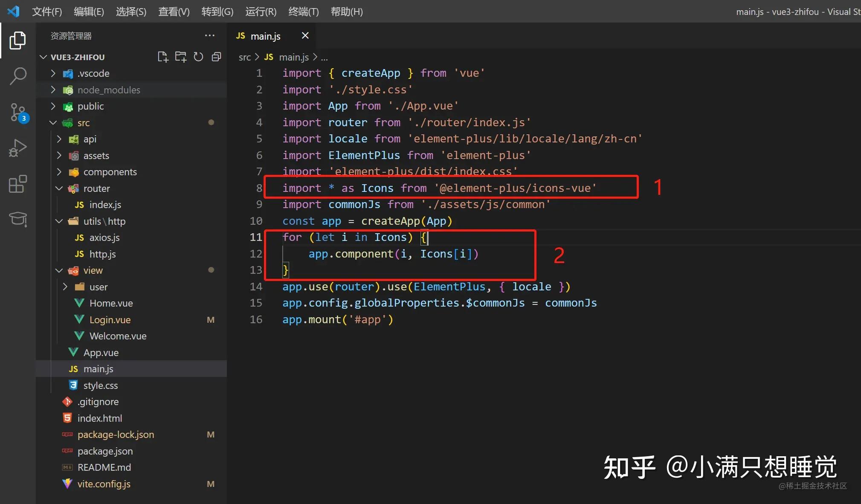Open the 转到(G) menu
This screenshot has width=861, height=504.
coord(217,12)
